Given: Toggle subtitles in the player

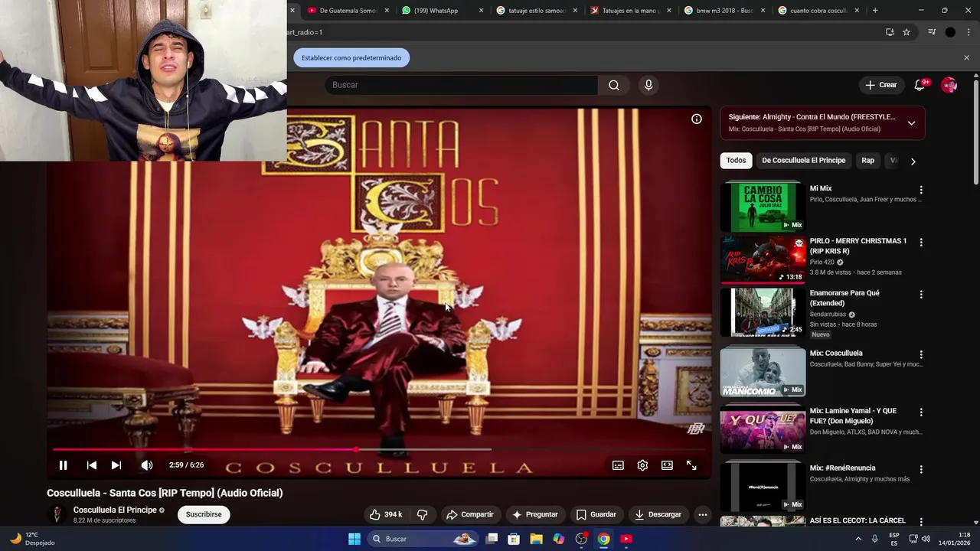Looking at the screenshot, I should coord(618,465).
